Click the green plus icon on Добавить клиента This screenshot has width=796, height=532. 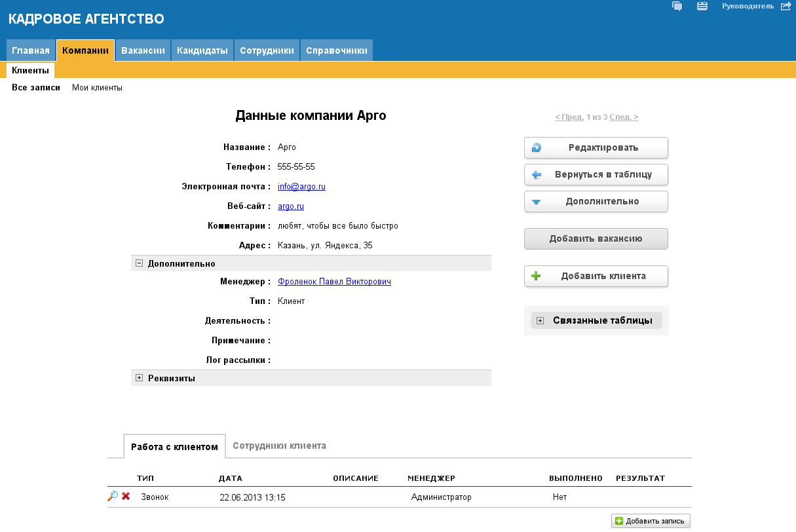536,276
